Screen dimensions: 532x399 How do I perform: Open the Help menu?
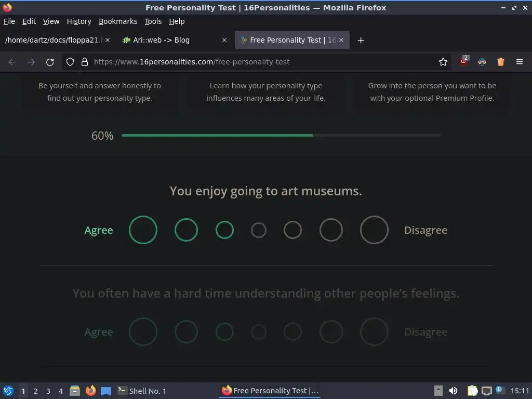[177, 21]
